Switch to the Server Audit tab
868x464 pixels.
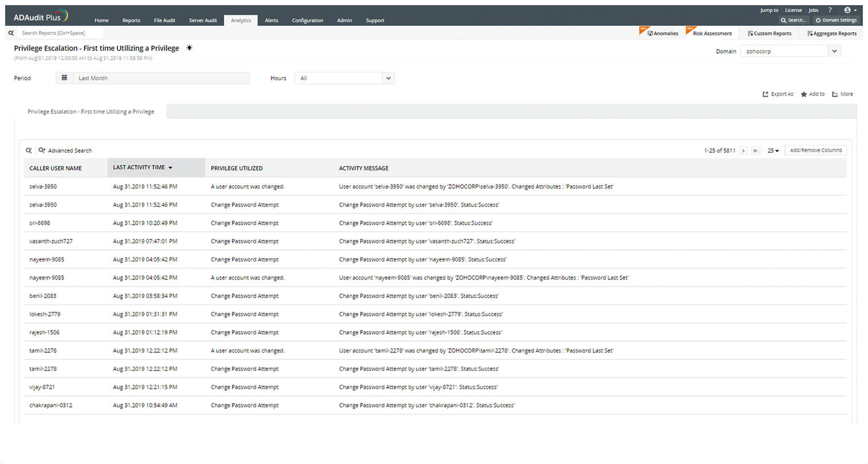tap(203, 20)
